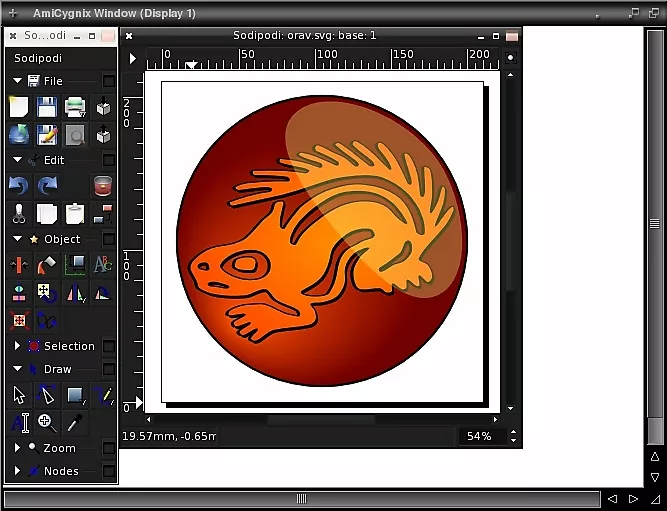Select the arrow Select tool

18,396
